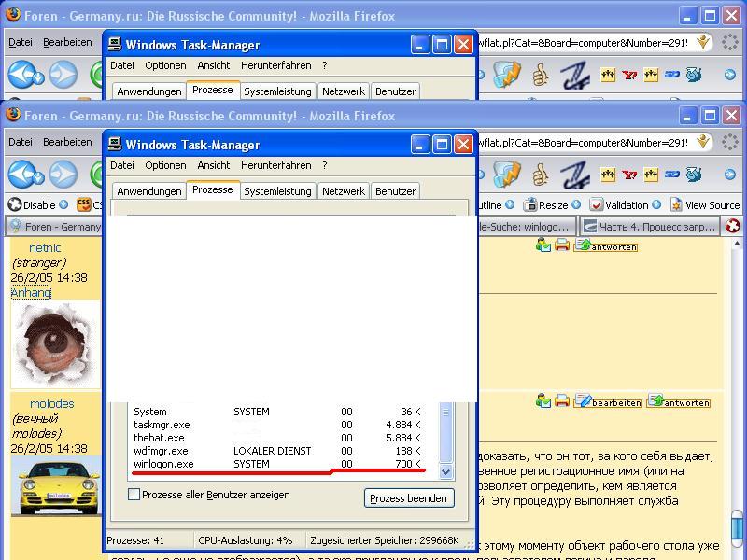Click the Validation toolbar icon
This screenshot has width=747, height=560.
point(596,205)
